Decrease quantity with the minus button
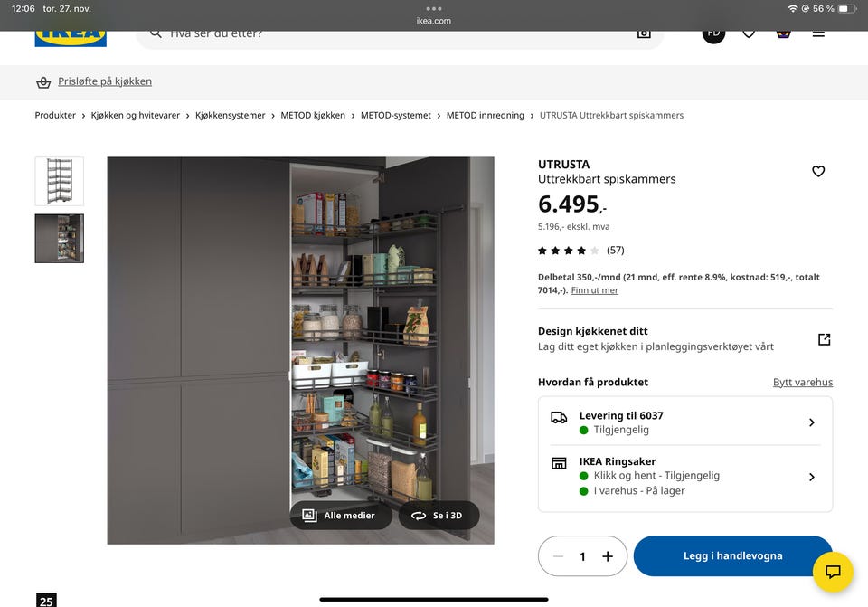 558,556
